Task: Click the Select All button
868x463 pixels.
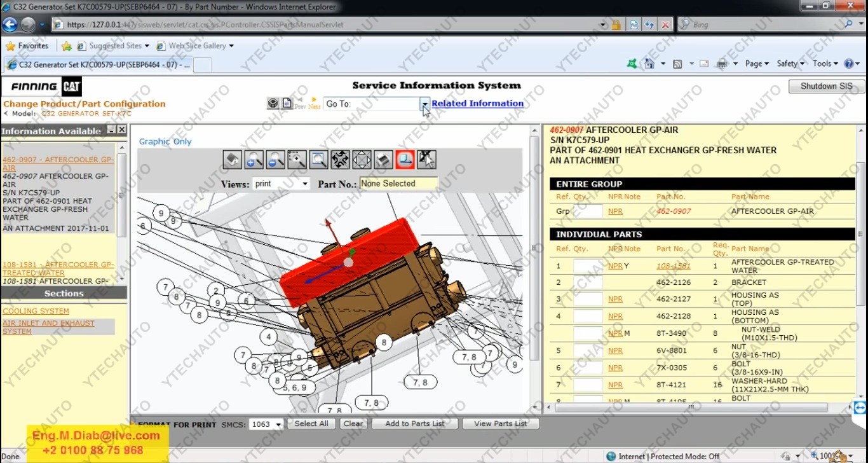Action: (311, 424)
